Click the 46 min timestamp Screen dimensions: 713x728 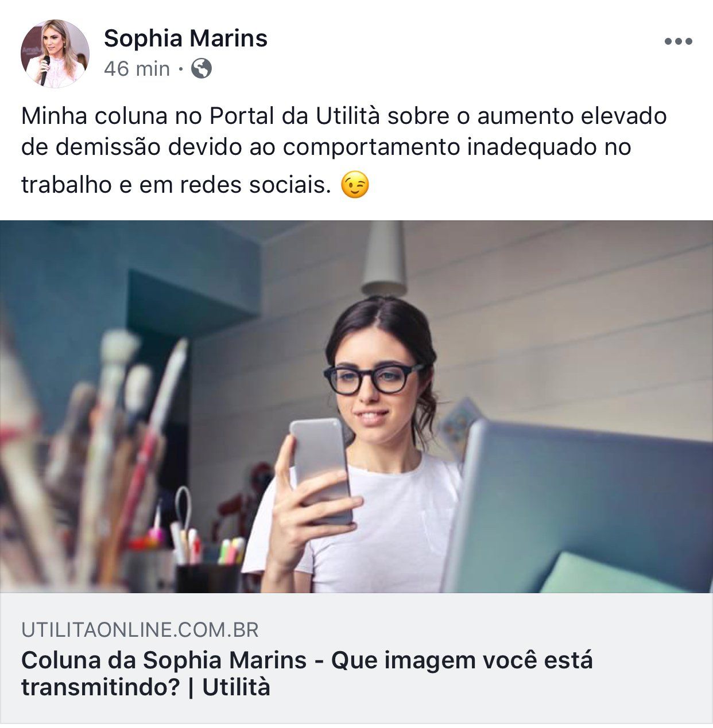137,69
